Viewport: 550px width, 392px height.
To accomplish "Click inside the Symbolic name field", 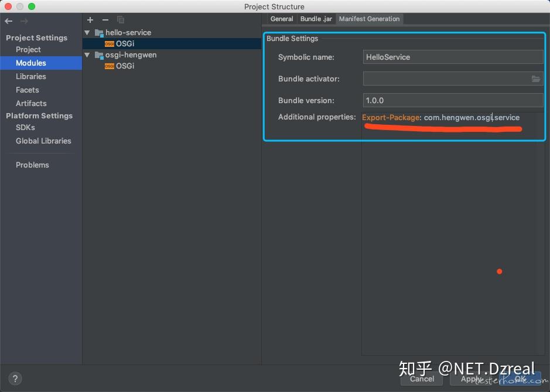I will 452,57.
